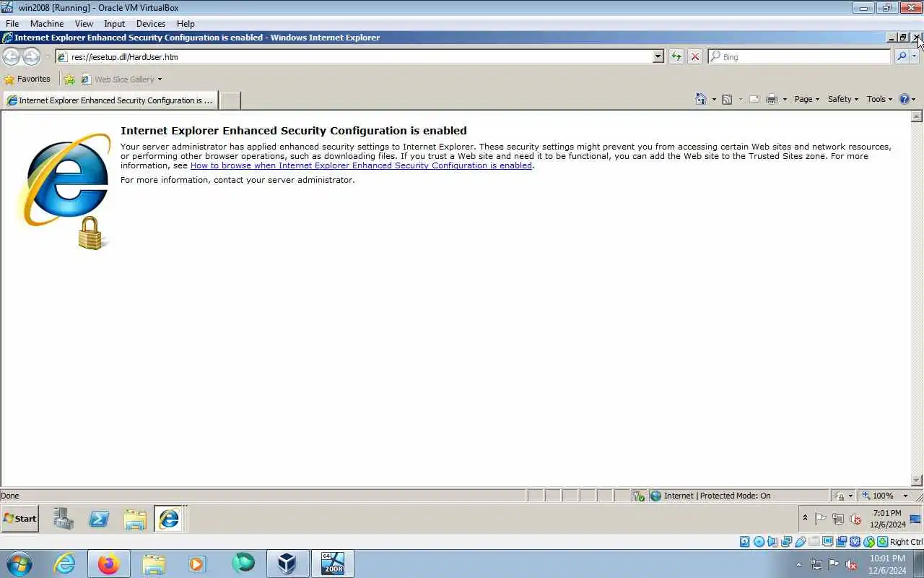The width and height of the screenshot is (924, 578).
Task: Click VirtualBox optical disk indicator icon
Action: click(x=759, y=542)
